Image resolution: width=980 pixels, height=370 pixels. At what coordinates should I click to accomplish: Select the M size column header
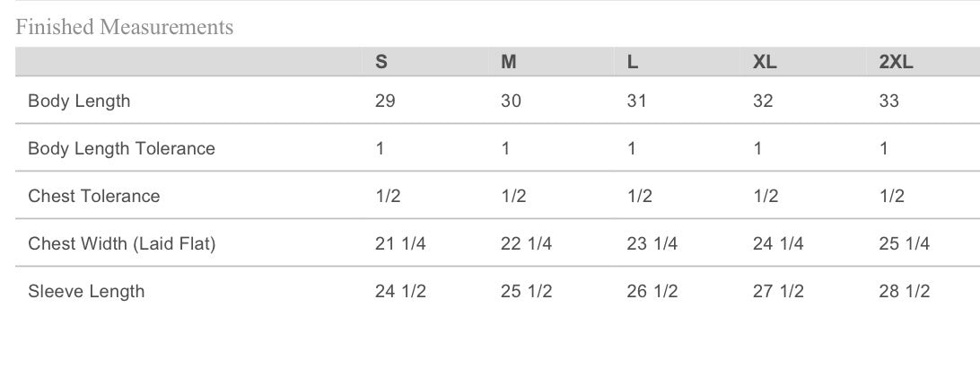[508, 62]
